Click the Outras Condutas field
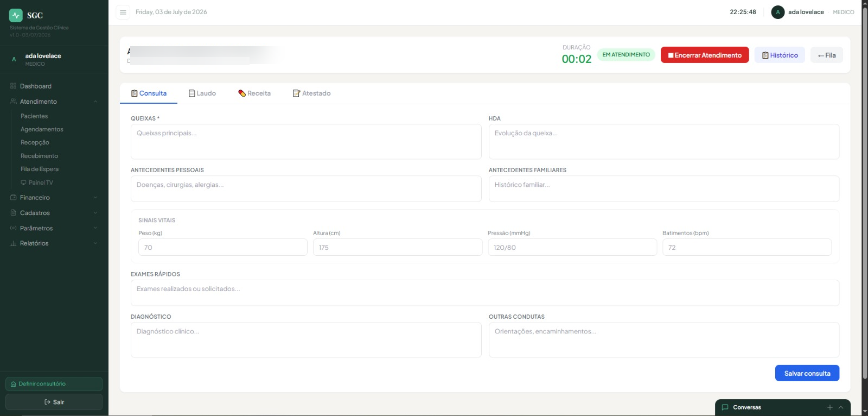 tap(664, 340)
